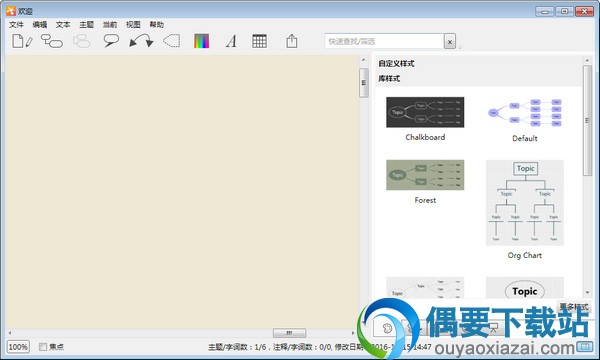Screen dimensions: 600x360
Task: Click canvas horizontal scroll-left arrow
Action: 10,333
